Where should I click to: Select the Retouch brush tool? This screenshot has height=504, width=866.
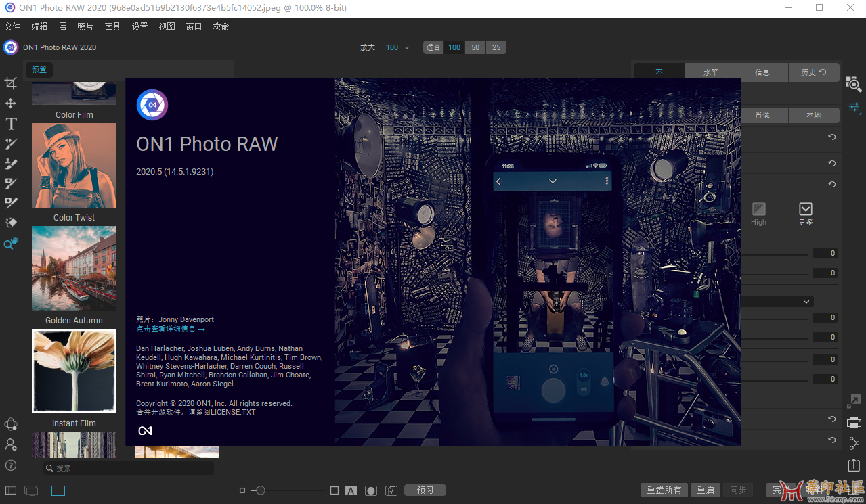[x=11, y=203]
